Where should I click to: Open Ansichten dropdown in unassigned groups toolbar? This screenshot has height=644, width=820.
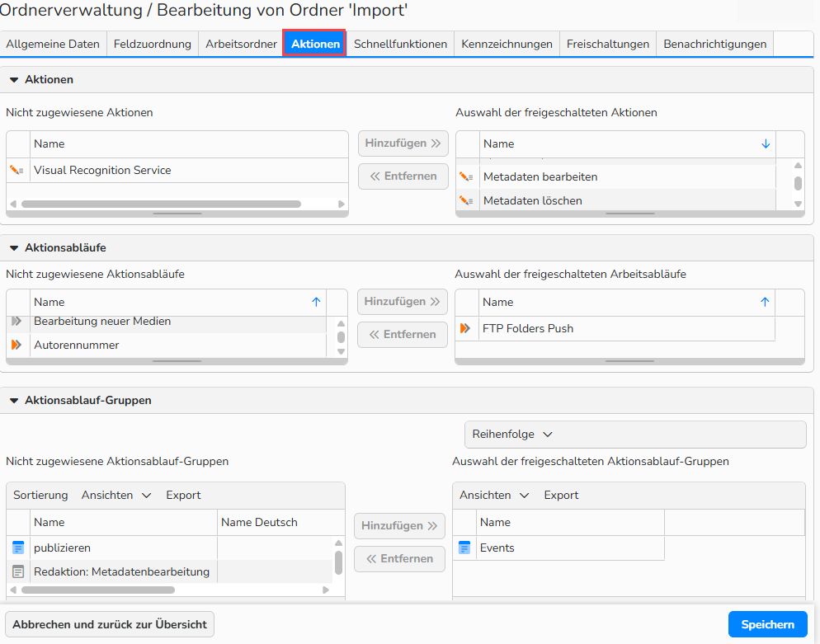pyautogui.click(x=116, y=495)
